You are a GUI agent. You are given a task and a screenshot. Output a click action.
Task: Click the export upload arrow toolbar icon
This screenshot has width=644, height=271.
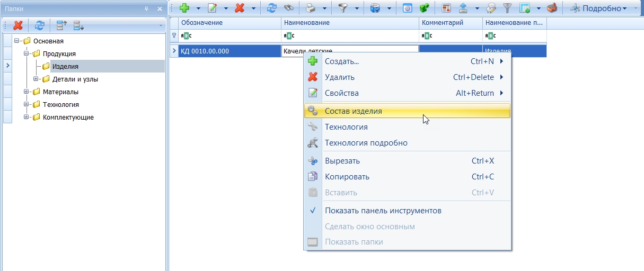[x=463, y=8]
